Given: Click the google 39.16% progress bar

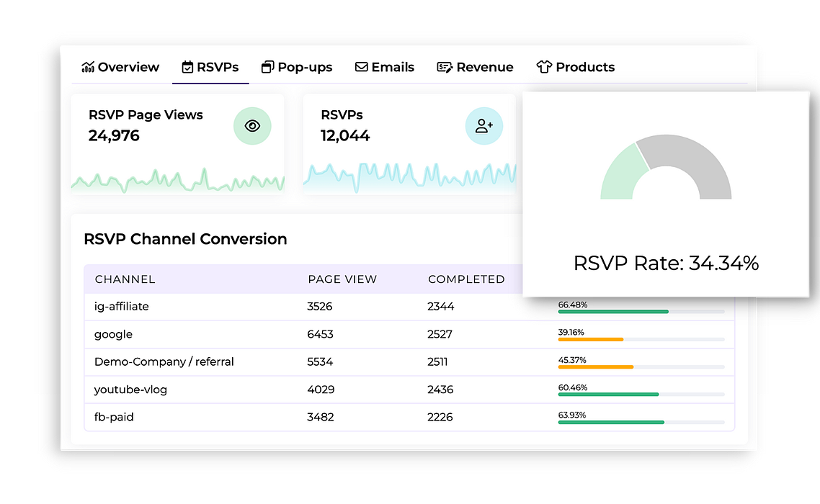Looking at the screenshot, I should coord(641,339).
